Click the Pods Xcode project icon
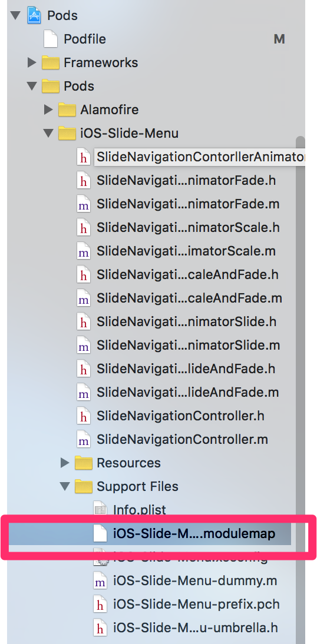The width and height of the screenshot is (317, 644). [x=35, y=16]
